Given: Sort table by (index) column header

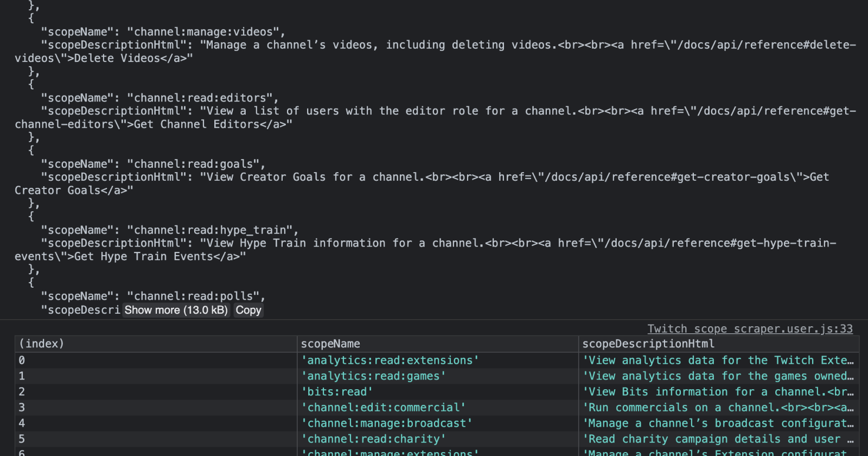Looking at the screenshot, I should 156,344.
